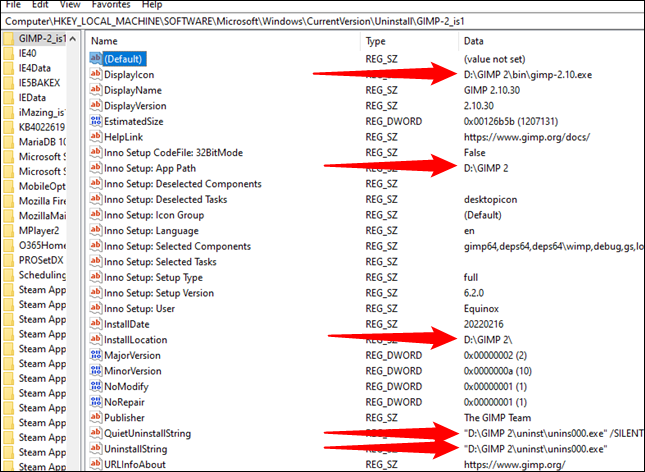645x472 pixels.
Task: Select the Inno Setup: Selected Components value
Action: [177, 246]
